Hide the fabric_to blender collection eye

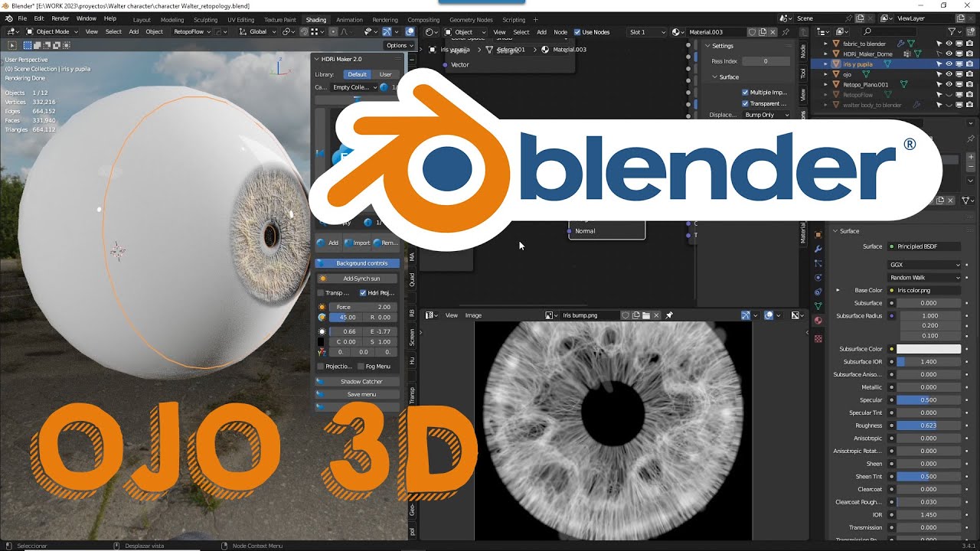coord(949,44)
